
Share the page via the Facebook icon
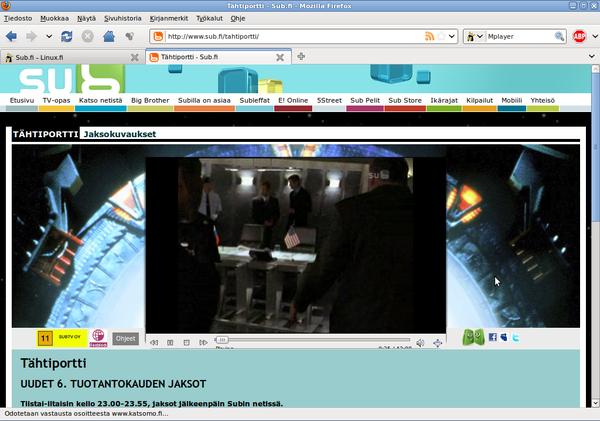click(x=493, y=338)
